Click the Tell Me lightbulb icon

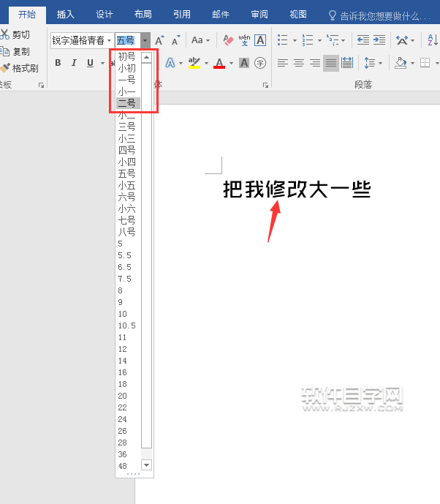pyautogui.click(x=333, y=15)
